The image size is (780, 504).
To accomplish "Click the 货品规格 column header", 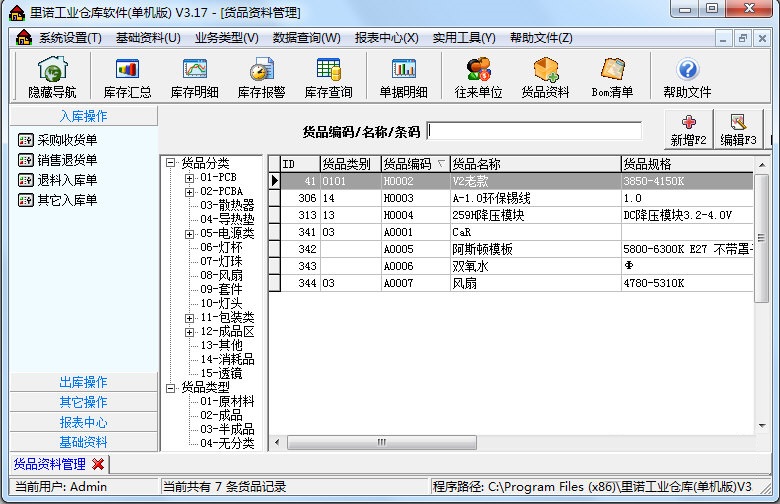I will pyautogui.click(x=687, y=164).
